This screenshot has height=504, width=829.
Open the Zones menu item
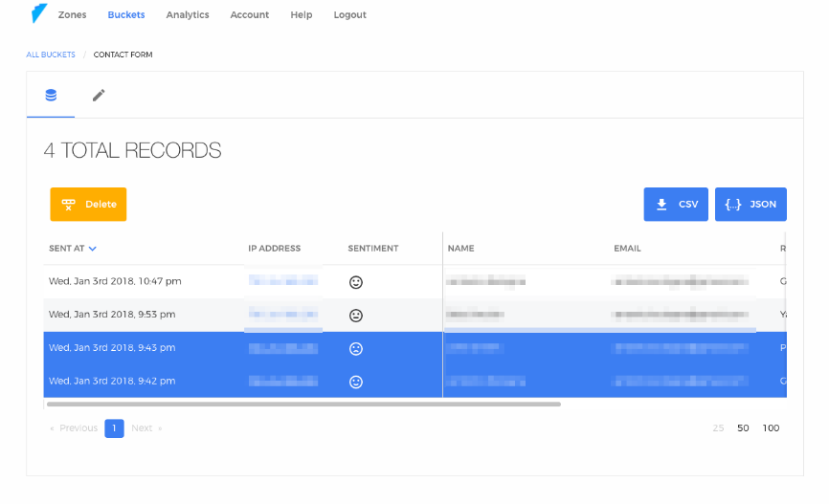(x=72, y=15)
